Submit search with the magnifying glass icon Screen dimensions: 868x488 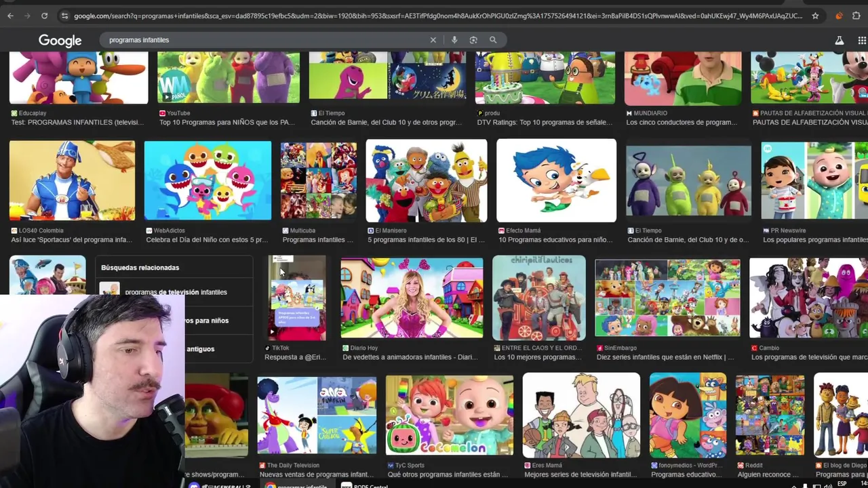493,40
